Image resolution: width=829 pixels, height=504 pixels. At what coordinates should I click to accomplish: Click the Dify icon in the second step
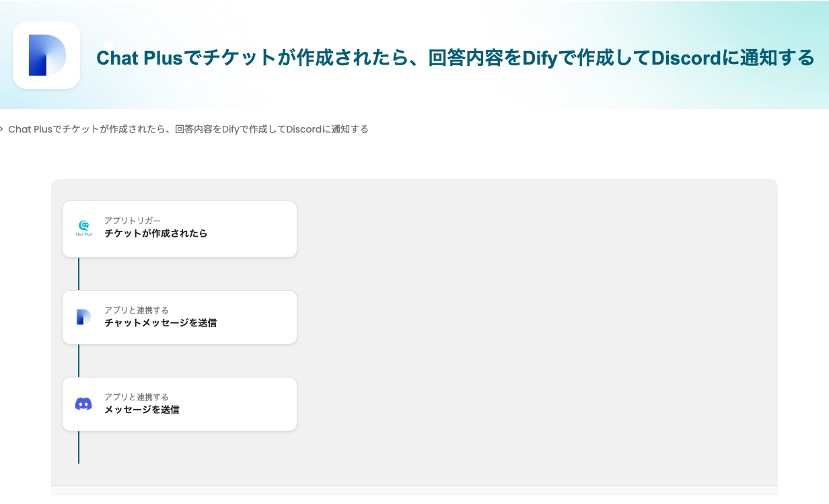tap(83, 317)
